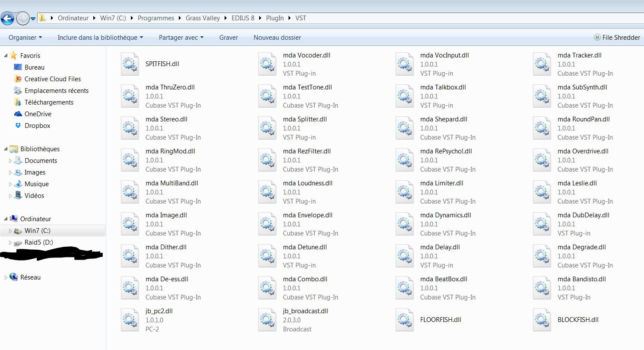Image resolution: width=644 pixels, height=350 pixels.
Task: Click the jb_pc2.dll file icon
Action: pos(130,320)
